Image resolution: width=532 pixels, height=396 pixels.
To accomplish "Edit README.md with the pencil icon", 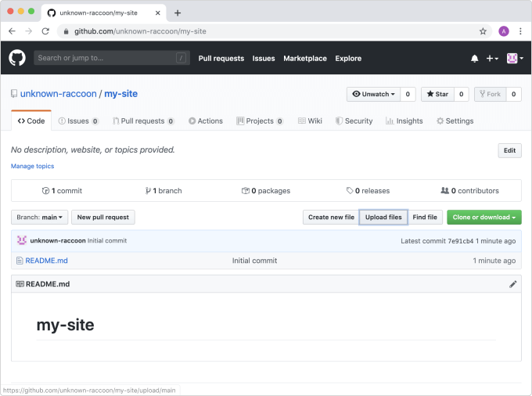I will point(512,284).
